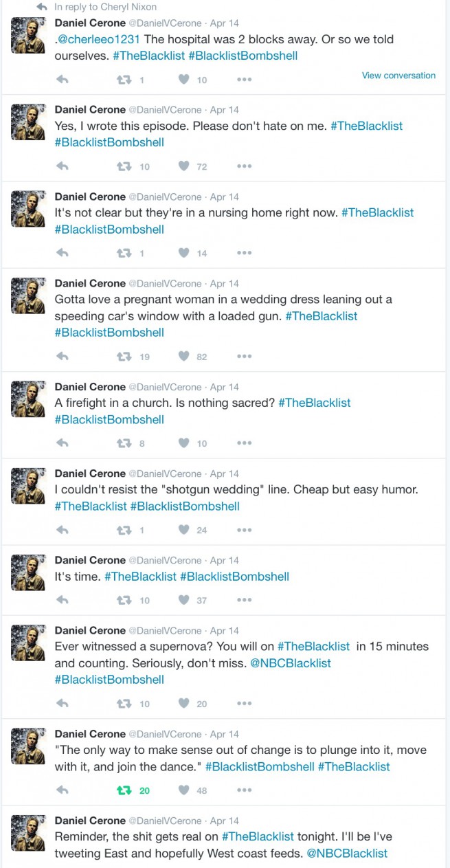Open Daniel Cerone's avatar on the top tweet
The width and height of the screenshot is (450, 868).
point(28,36)
